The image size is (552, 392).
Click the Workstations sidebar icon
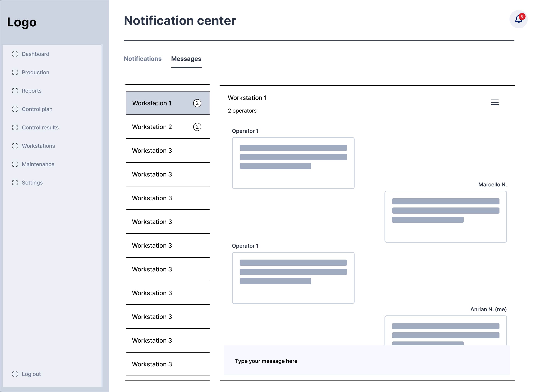15,146
